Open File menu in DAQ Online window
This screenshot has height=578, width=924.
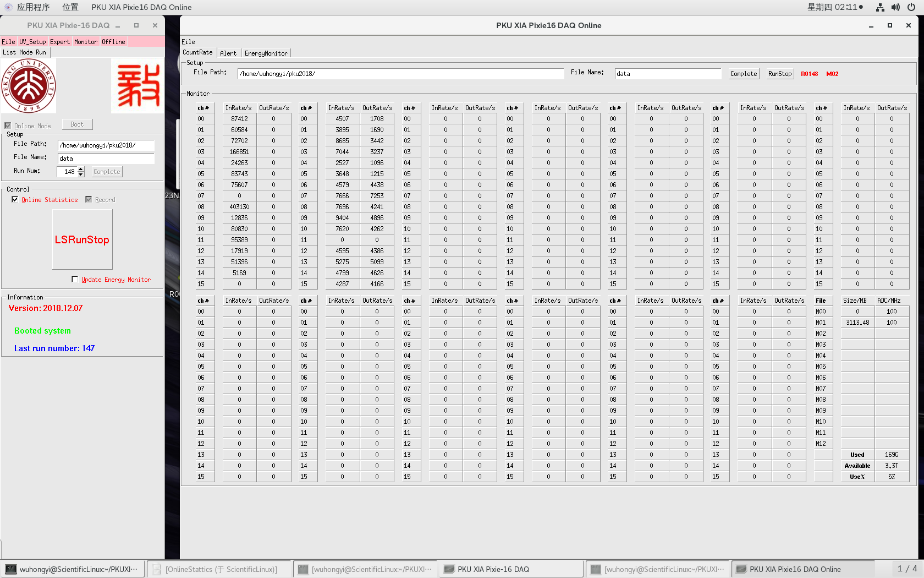click(188, 42)
